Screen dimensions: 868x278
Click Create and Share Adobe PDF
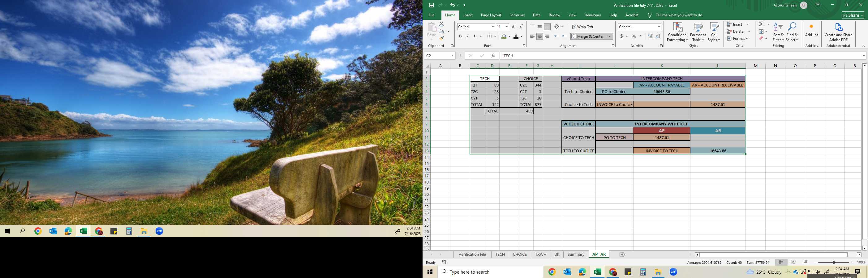point(838,32)
